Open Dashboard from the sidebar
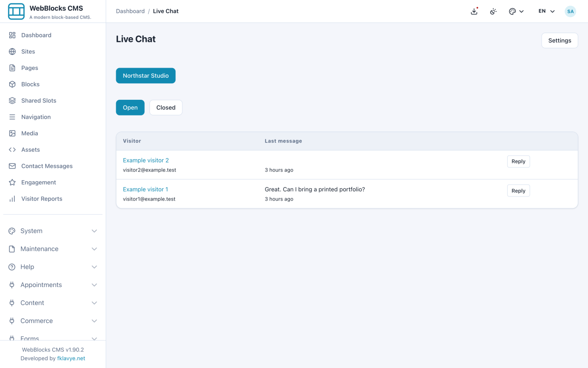This screenshot has height=368, width=588. coord(53,35)
